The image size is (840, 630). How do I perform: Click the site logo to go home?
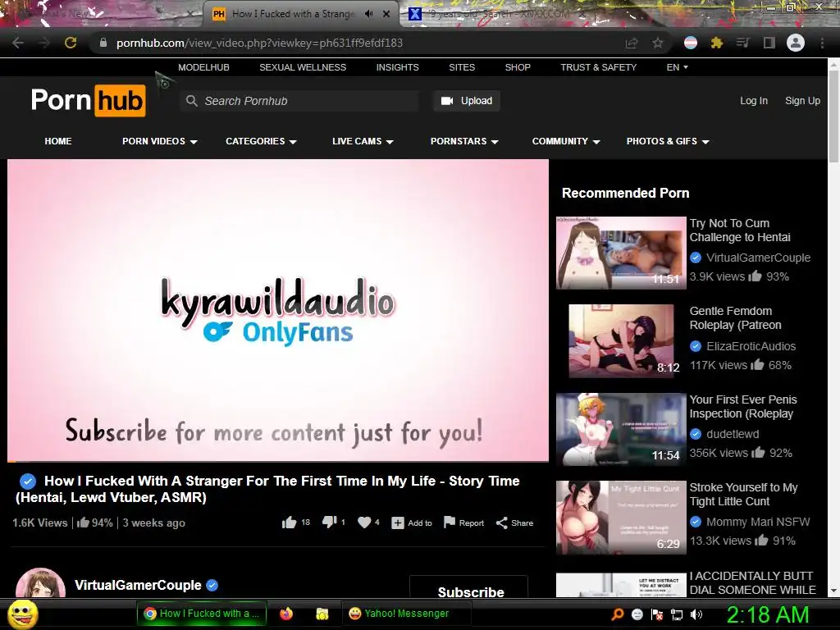pos(88,101)
